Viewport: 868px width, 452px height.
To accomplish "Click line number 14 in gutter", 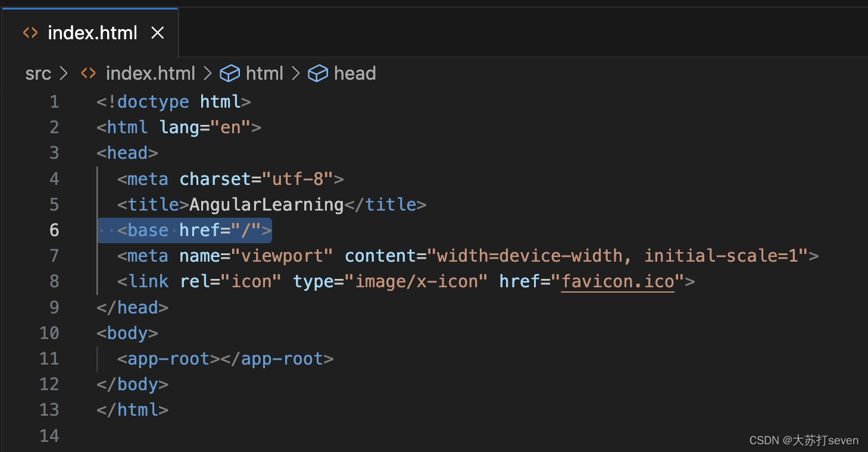I will click(49, 436).
